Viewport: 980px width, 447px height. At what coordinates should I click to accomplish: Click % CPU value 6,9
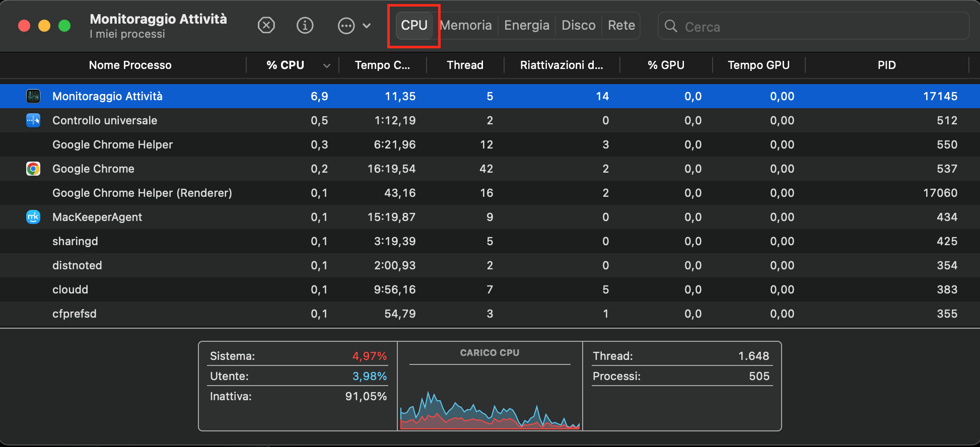click(x=319, y=96)
